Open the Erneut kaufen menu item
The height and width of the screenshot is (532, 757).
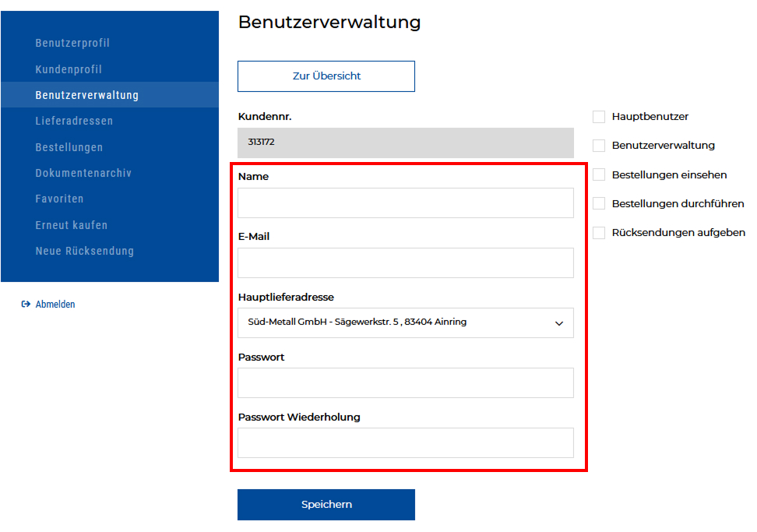click(x=72, y=225)
